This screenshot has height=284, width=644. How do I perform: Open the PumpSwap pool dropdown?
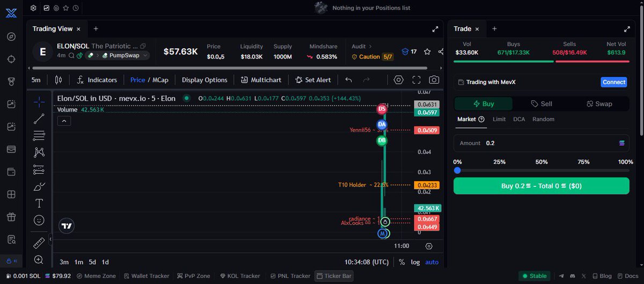pyautogui.click(x=126, y=55)
